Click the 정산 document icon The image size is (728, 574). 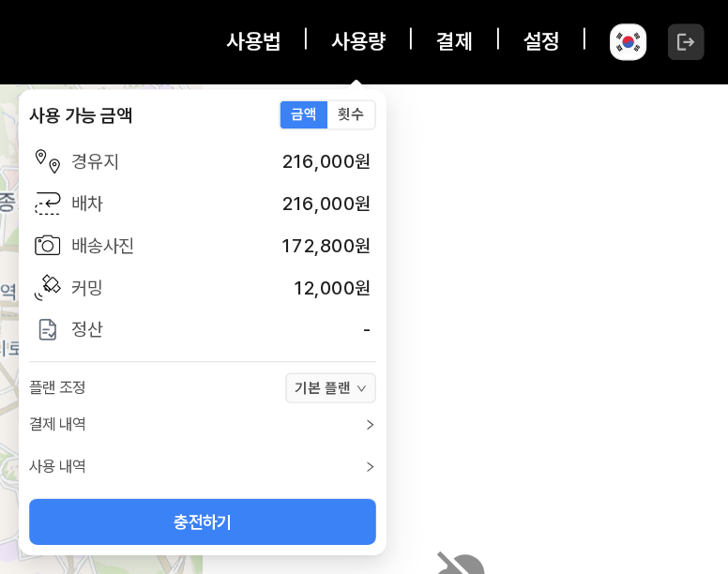[47, 329]
